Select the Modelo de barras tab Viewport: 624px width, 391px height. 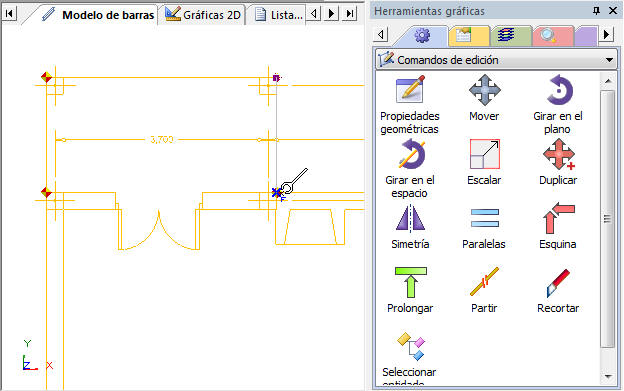click(98, 15)
